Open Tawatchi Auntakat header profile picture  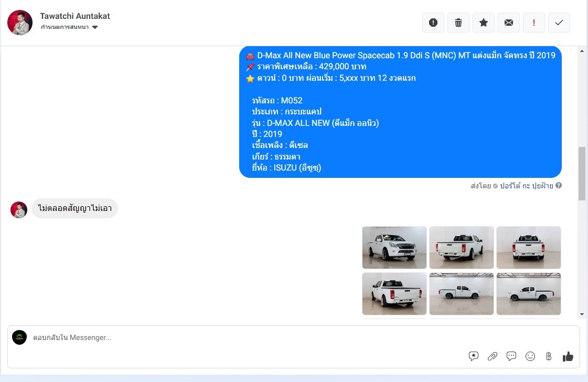[x=20, y=23]
